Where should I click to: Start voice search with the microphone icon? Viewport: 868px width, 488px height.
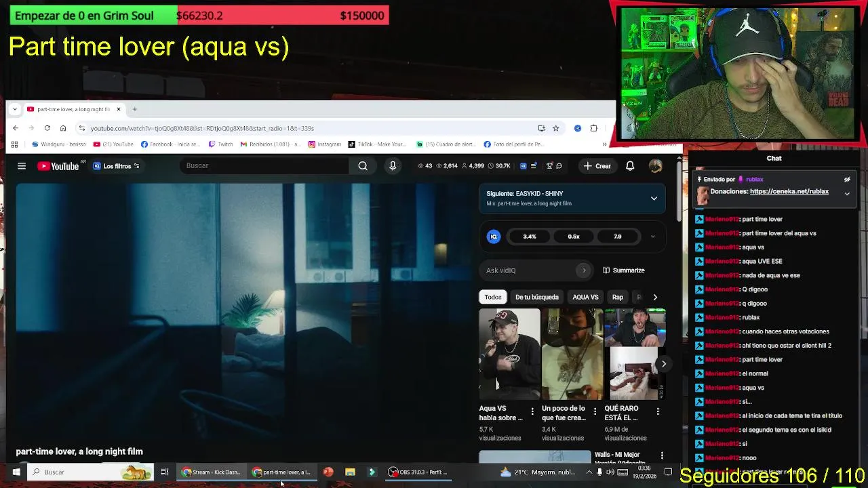point(393,165)
